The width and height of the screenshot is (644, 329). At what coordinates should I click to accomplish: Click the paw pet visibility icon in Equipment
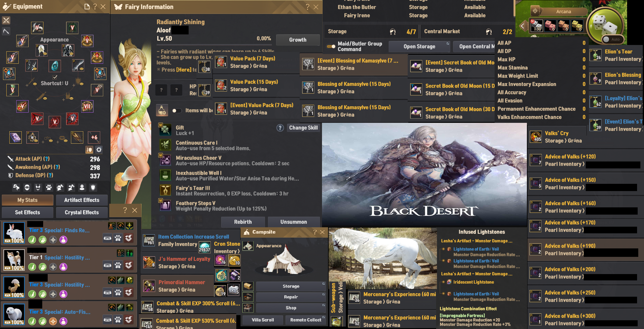tap(49, 187)
